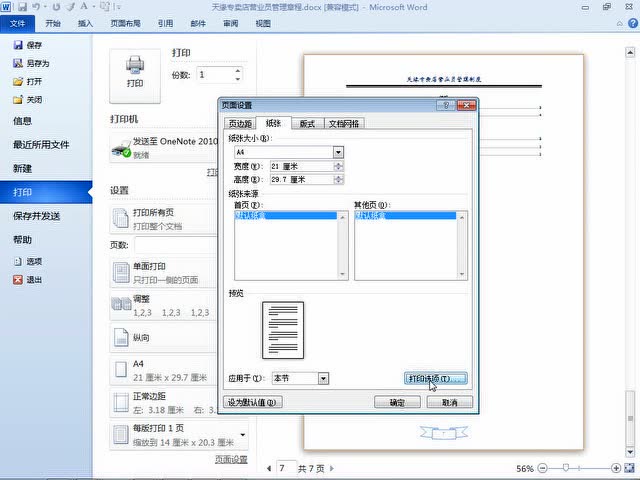Click zoom in plus icon
The height and width of the screenshot is (480, 640).
[616, 468]
